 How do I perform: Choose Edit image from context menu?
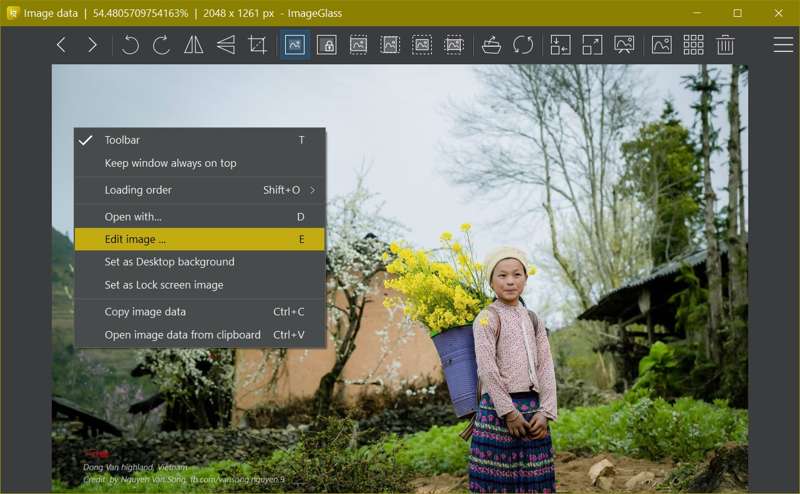[136, 239]
